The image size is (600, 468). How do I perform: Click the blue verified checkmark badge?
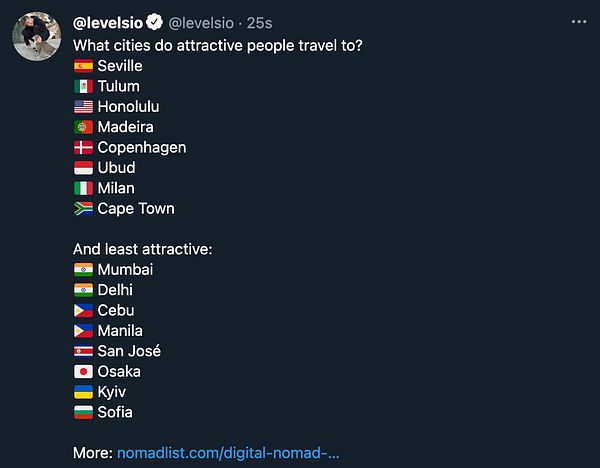[156, 21]
